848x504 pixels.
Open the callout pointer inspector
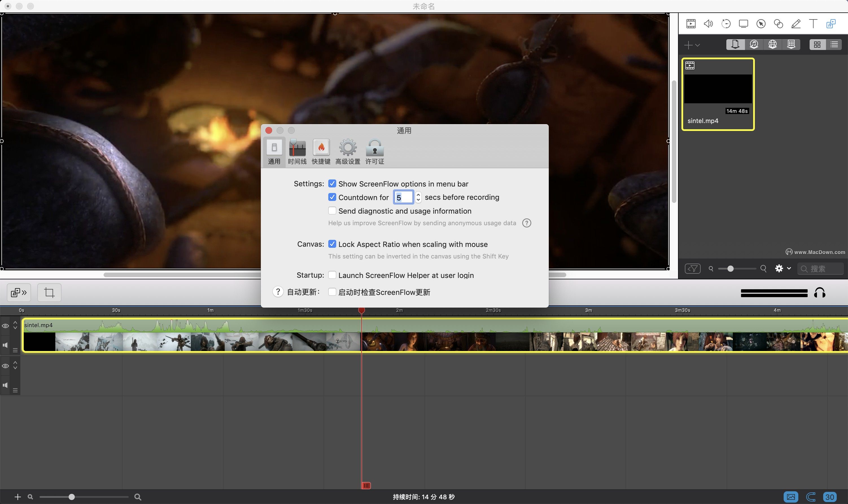(x=761, y=24)
